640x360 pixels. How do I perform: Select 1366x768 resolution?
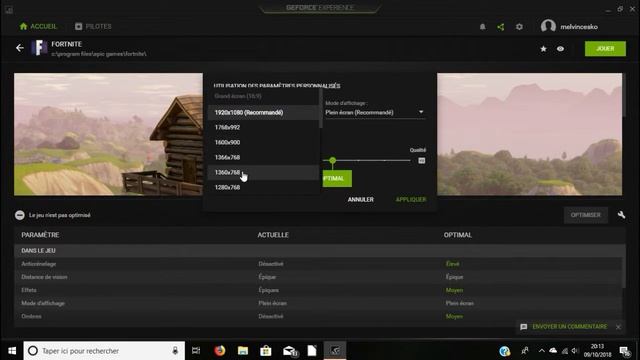coord(264,157)
